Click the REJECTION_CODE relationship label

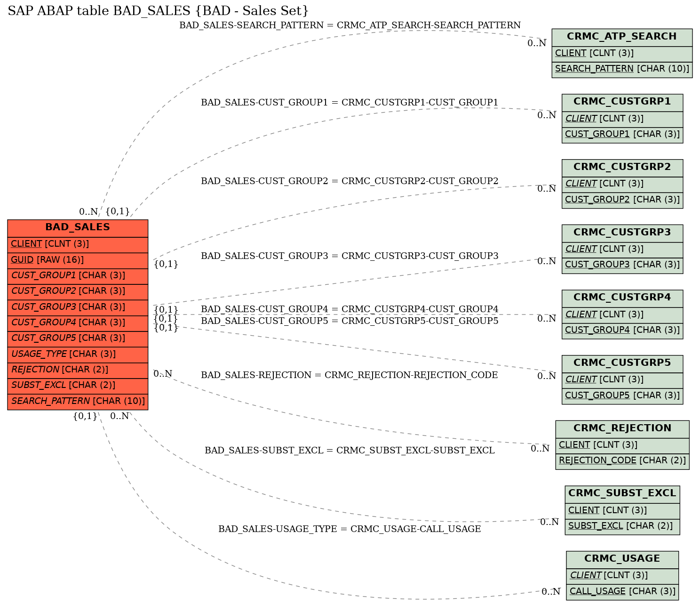coord(350,375)
